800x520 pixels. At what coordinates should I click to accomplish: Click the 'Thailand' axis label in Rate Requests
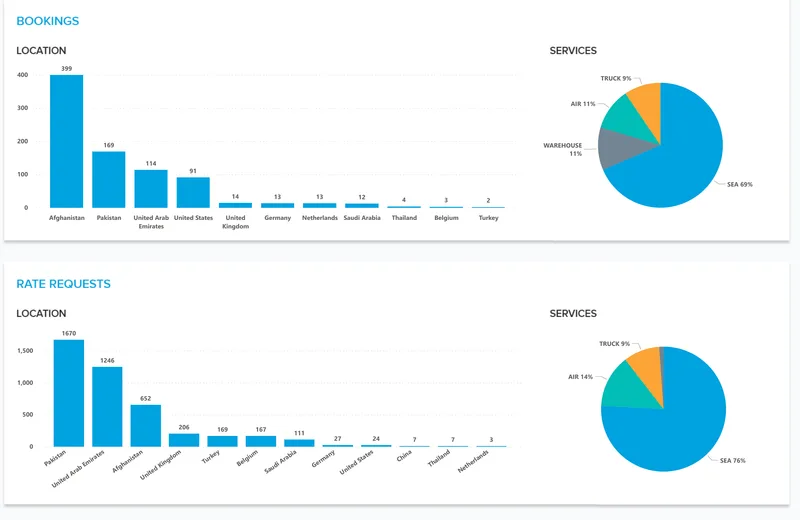439,458
